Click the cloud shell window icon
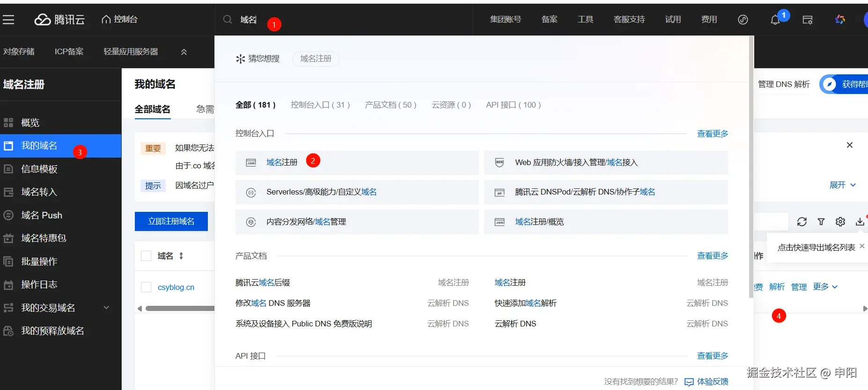This screenshot has width=868, height=390. [x=808, y=20]
